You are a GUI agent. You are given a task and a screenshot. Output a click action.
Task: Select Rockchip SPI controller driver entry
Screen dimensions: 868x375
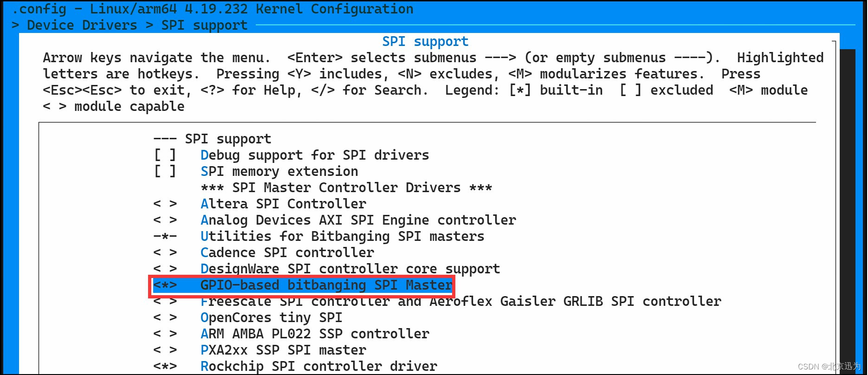(318, 366)
